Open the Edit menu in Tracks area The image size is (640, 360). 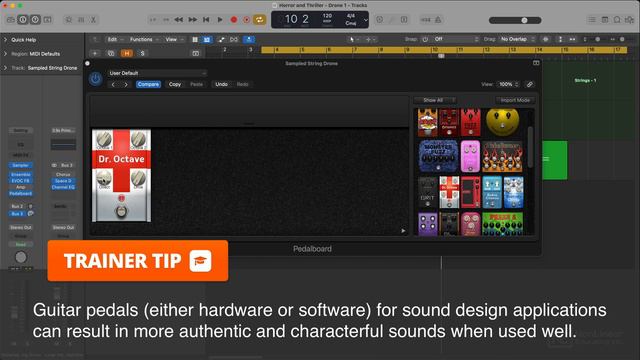tap(115, 40)
